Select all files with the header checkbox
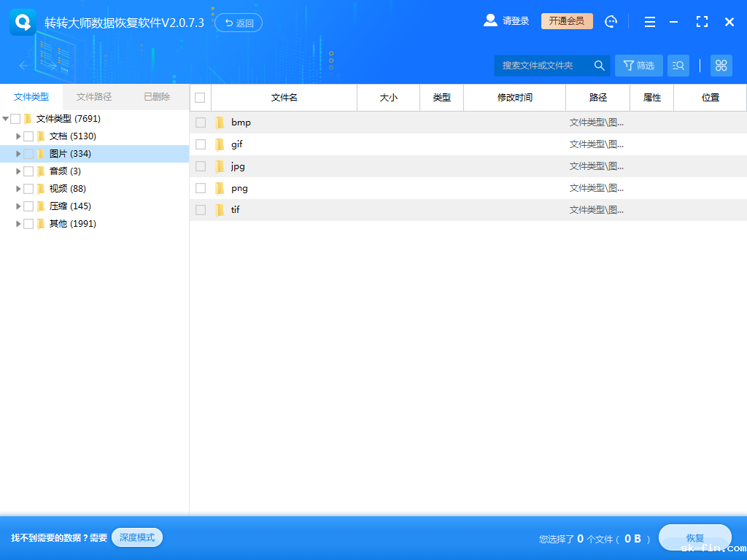The height and width of the screenshot is (560, 747). (200, 97)
